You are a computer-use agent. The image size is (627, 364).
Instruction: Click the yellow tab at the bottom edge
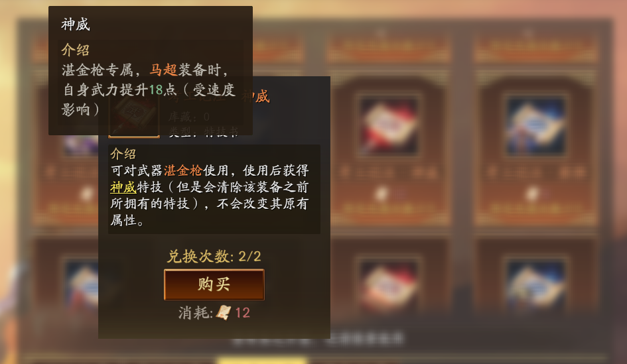tap(262, 361)
